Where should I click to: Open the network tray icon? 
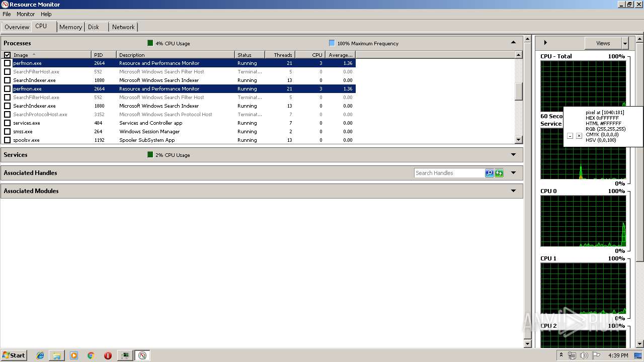(x=572, y=355)
